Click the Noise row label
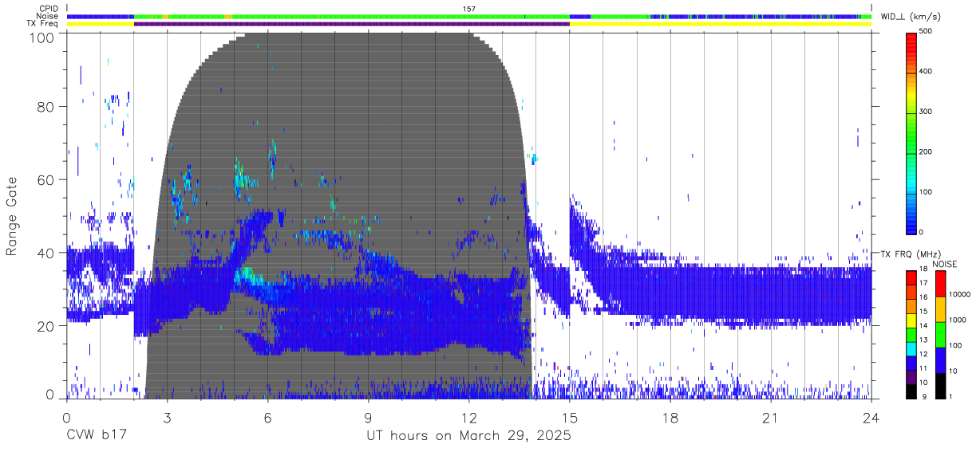 48,16
